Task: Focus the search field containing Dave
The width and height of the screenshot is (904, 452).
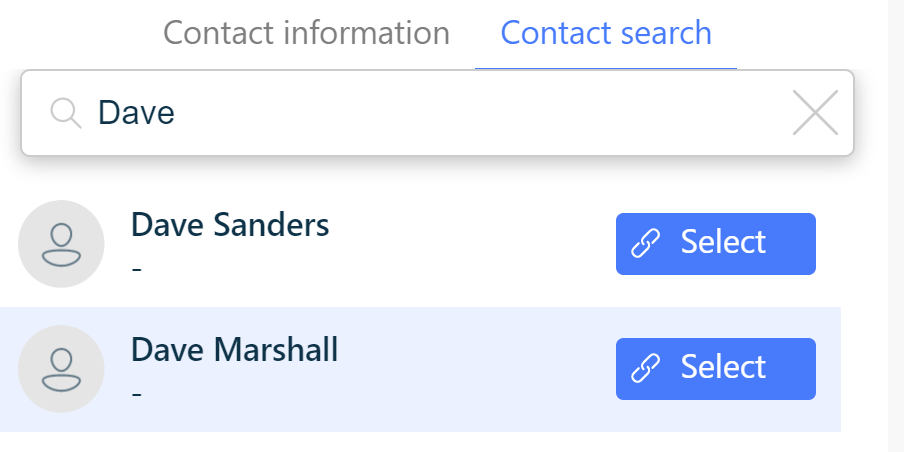Action: (x=437, y=113)
